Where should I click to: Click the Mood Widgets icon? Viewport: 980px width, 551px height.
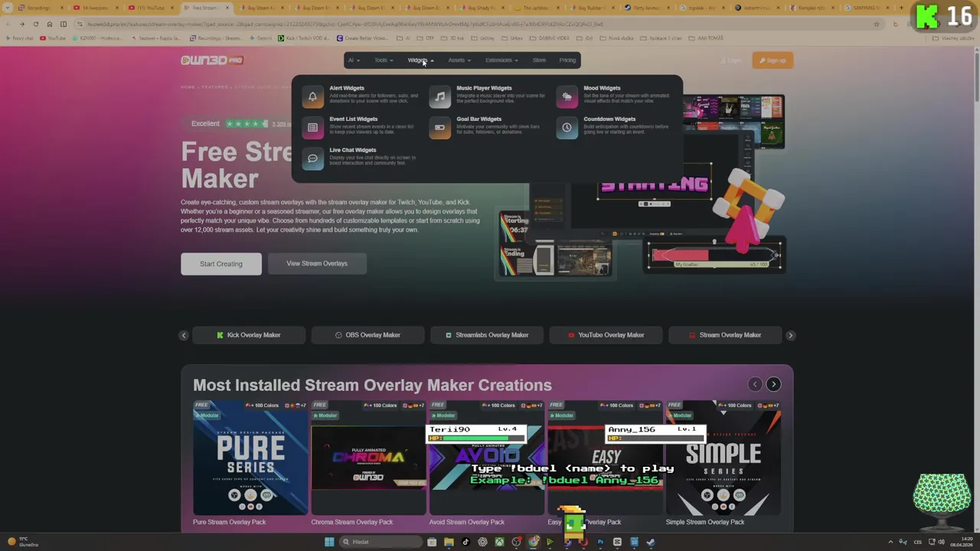pos(567,97)
